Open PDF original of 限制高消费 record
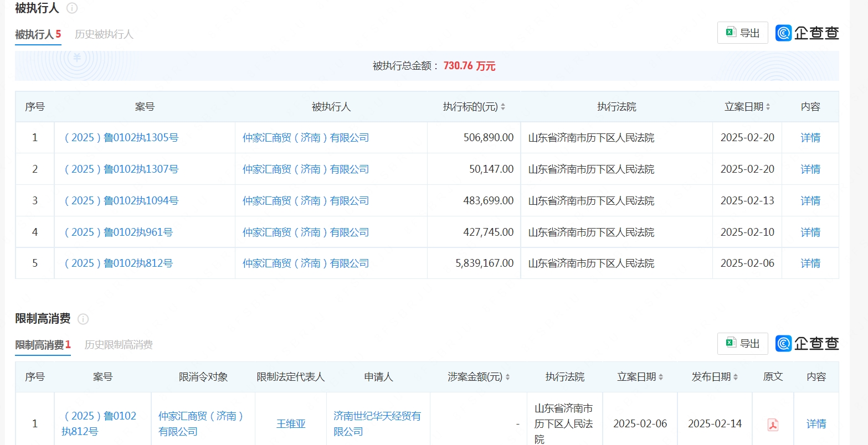This screenshot has width=868, height=445. point(773,425)
